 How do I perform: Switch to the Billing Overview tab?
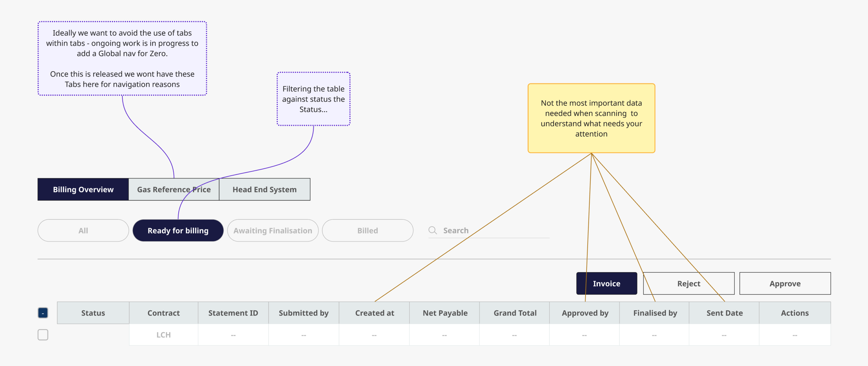point(83,189)
